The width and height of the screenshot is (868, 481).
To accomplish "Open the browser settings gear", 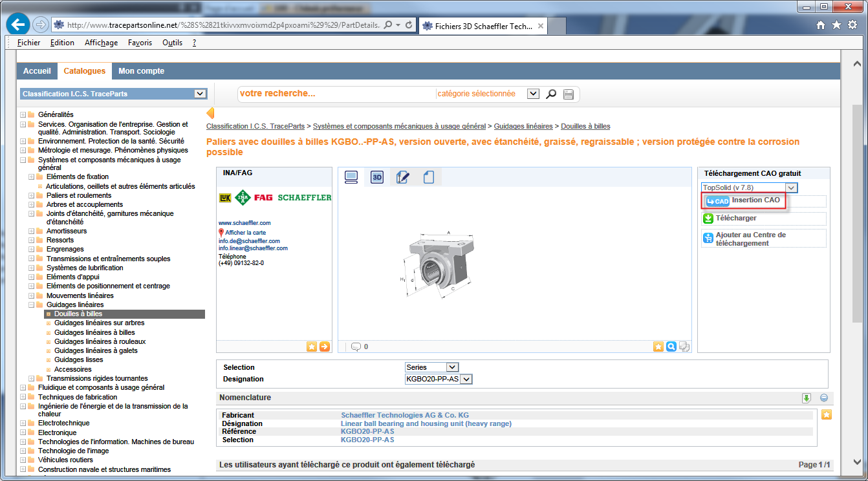I will [x=852, y=25].
